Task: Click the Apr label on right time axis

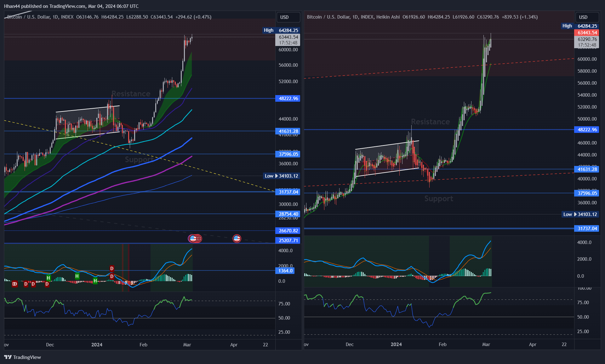Action: 533,344
